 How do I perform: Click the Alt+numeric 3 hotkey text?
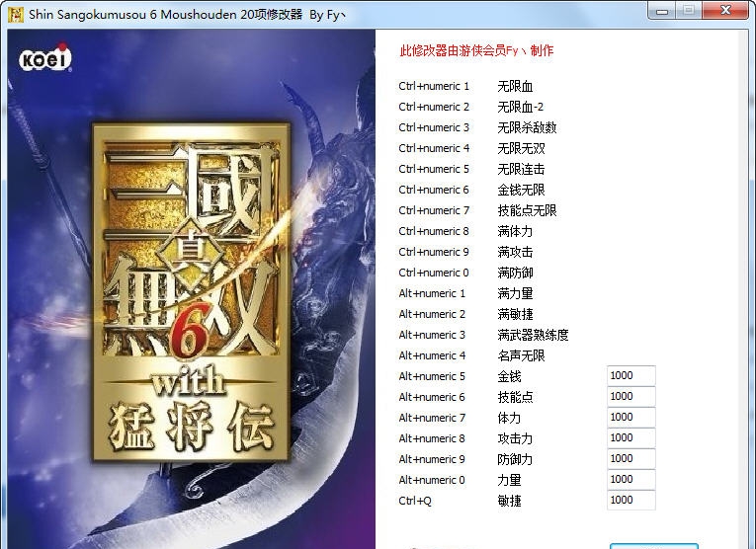point(432,335)
